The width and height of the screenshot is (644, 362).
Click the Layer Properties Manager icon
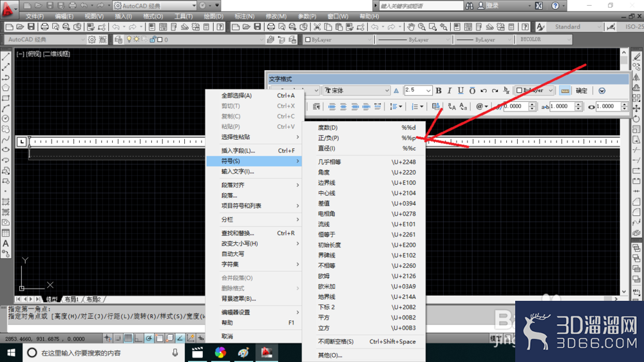tap(118, 39)
